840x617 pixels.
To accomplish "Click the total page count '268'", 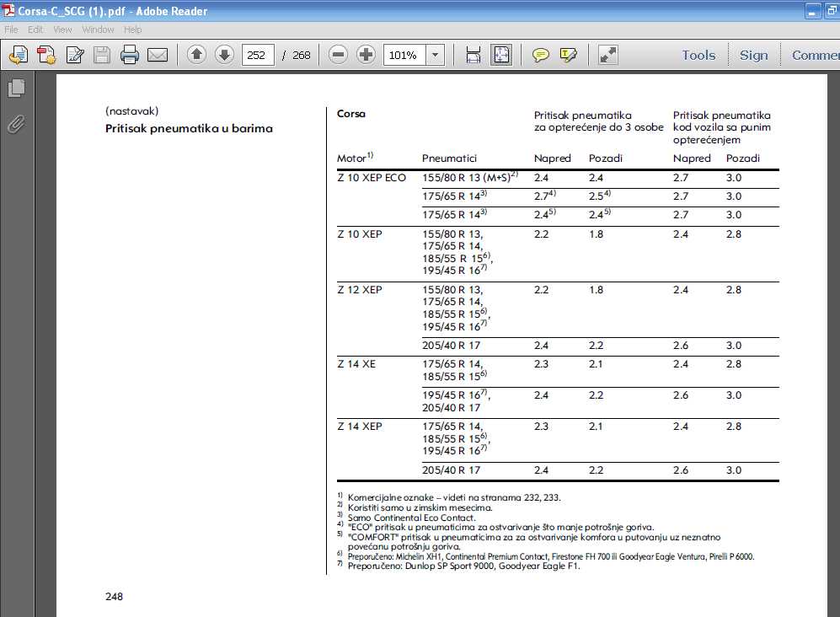I will pos(301,56).
